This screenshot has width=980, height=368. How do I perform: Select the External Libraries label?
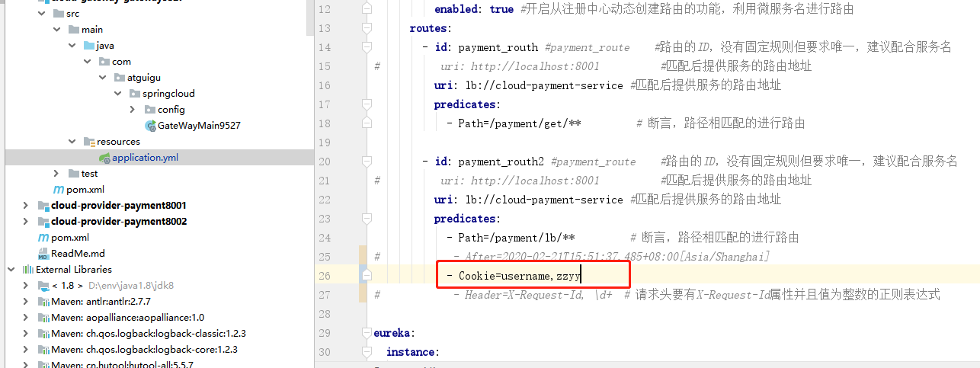74,270
